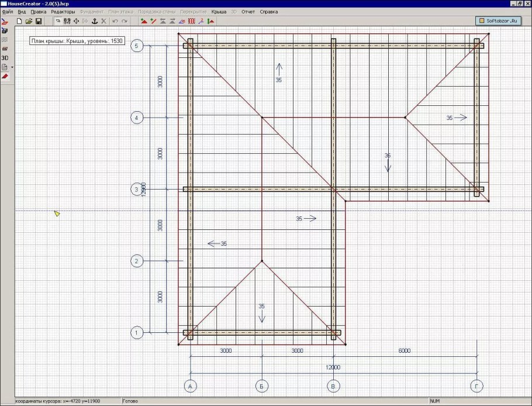The width and height of the screenshot is (532, 406).
Task: Open a project with the folder icon
Action: tap(29, 21)
